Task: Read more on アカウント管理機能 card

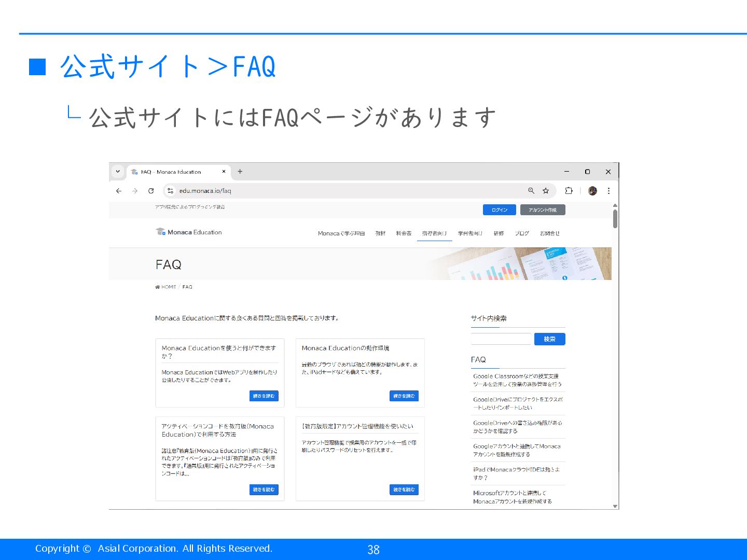Action: pos(404,489)
